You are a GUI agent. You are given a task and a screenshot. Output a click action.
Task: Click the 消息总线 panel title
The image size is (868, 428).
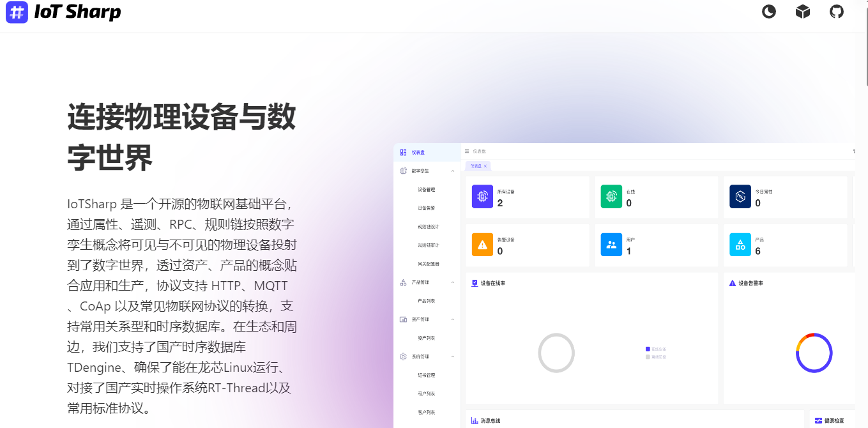pos(491,421)
